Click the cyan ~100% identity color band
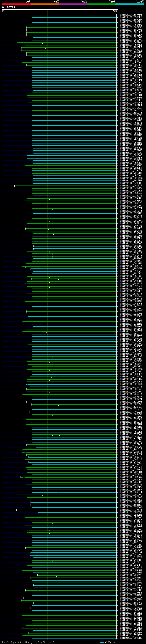This screenshot has height=644, width=146. 130,4
